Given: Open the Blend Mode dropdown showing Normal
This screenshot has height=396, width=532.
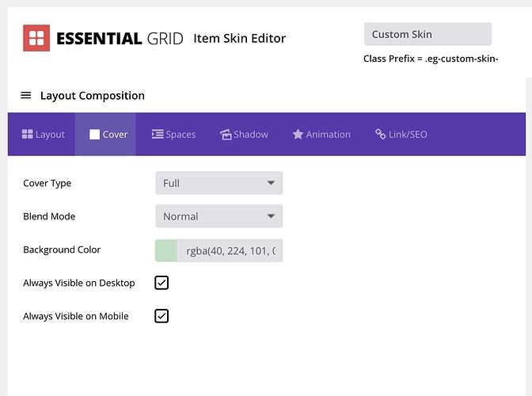Looking at the screenshot, I should 218,216.
